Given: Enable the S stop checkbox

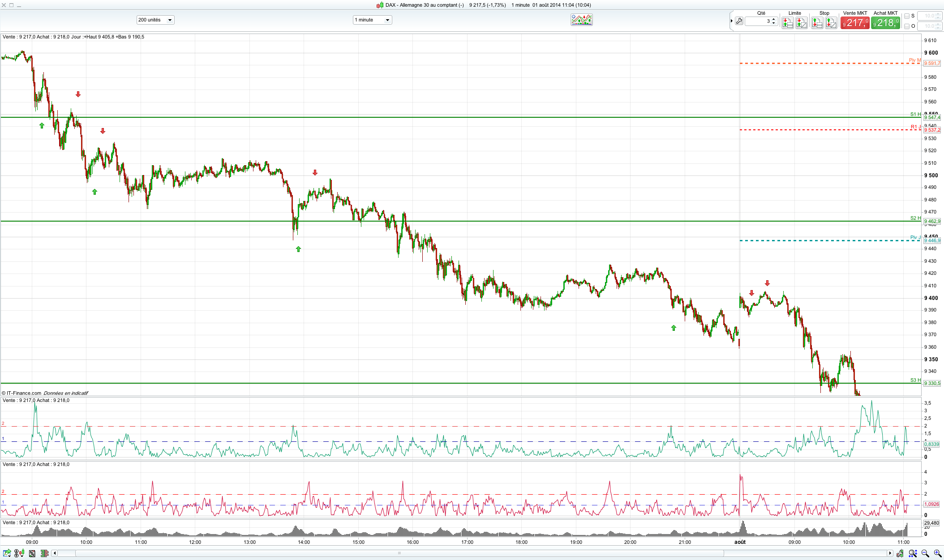Looking at the screenshot, I should (907, 16).
